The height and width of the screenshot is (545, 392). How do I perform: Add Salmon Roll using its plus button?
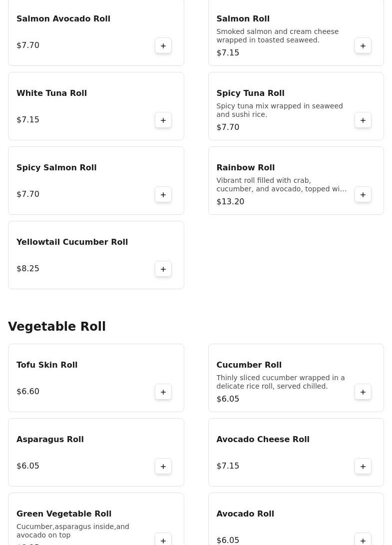click(x=363, y=45)
